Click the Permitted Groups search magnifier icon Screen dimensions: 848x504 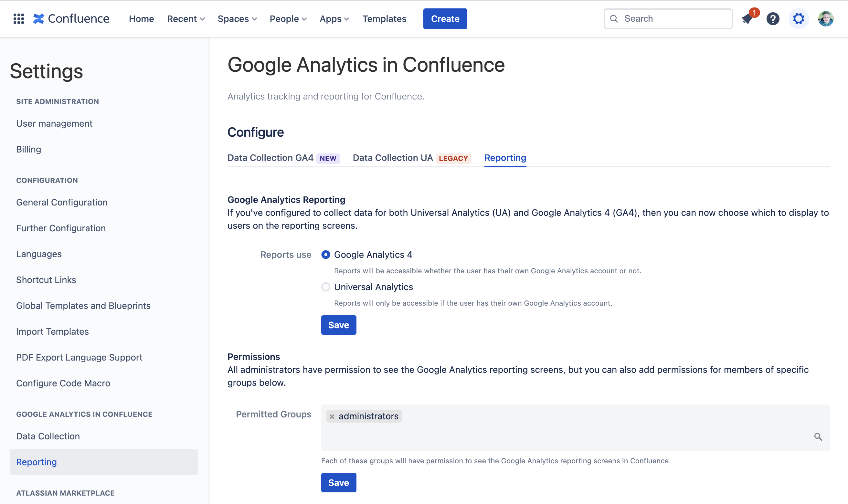818,437
